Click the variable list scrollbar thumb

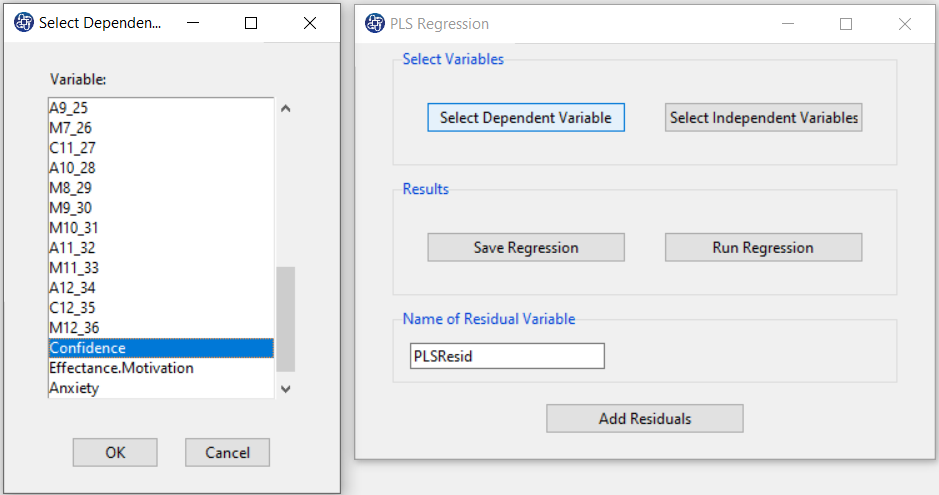(x=286, y=319)
